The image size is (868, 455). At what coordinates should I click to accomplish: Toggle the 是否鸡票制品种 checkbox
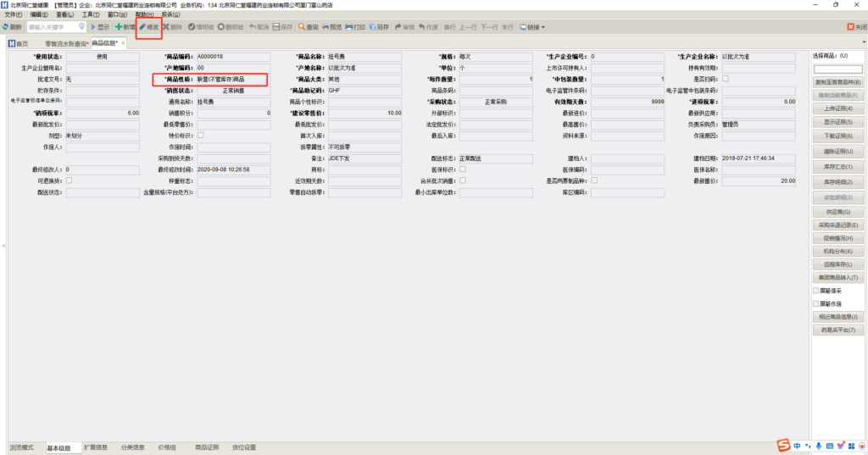594,180
